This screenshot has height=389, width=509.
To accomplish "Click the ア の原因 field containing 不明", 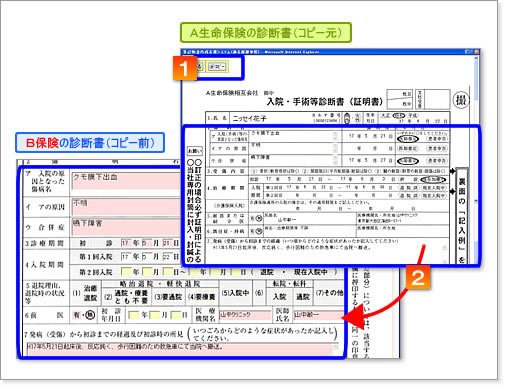I will coord(126,207).
